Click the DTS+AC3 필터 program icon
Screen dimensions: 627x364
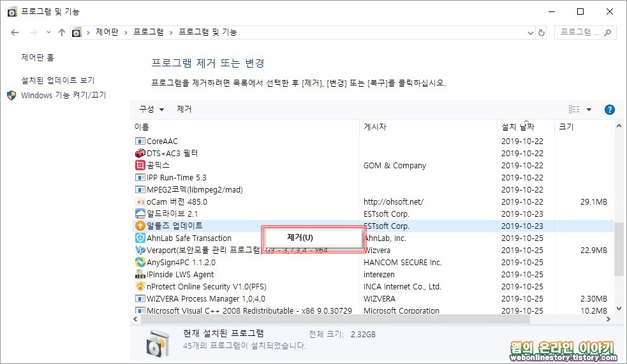click(x=140, y=153)
